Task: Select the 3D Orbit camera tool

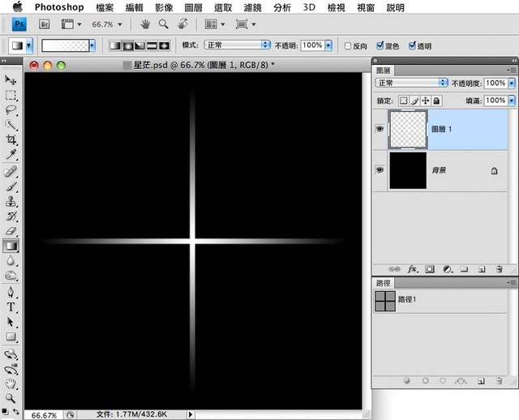Action: 11,369
